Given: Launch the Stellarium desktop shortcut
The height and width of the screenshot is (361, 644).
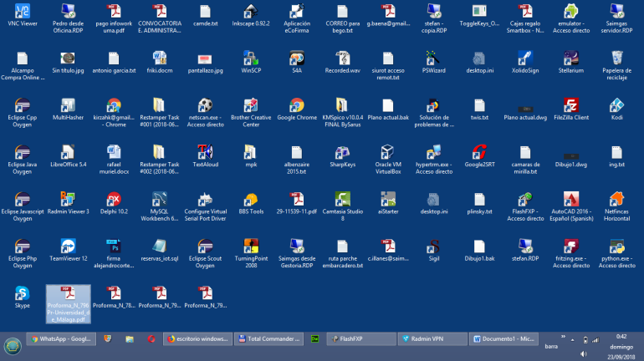Looking at the screenshot, I should click(570, 58).
